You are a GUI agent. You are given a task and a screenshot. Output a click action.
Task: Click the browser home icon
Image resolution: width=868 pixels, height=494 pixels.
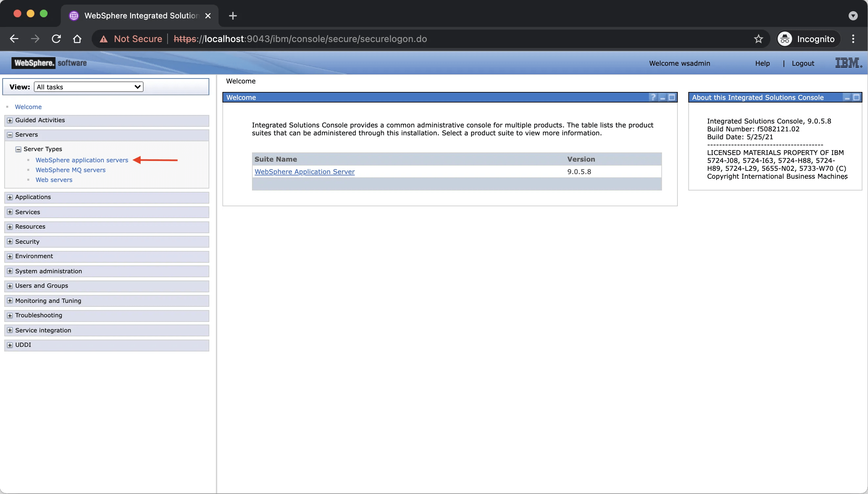point(77,39)
